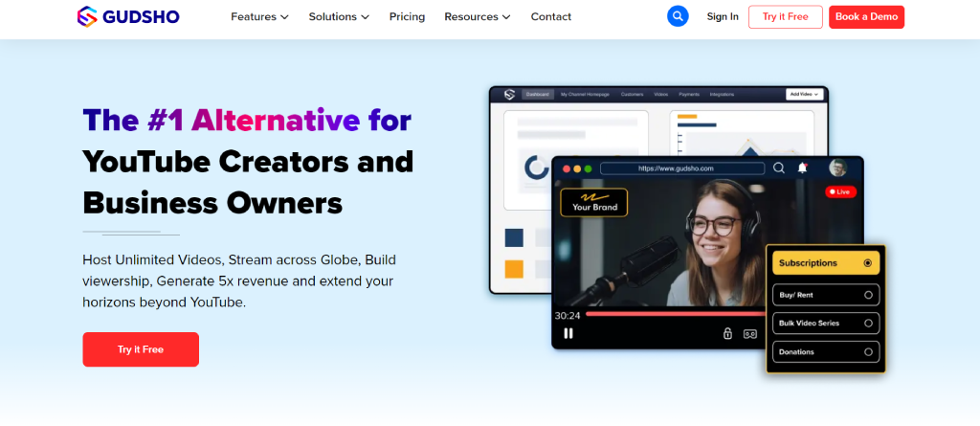
Task: Click the dashboard mockup logo icon
Action: 509,95
